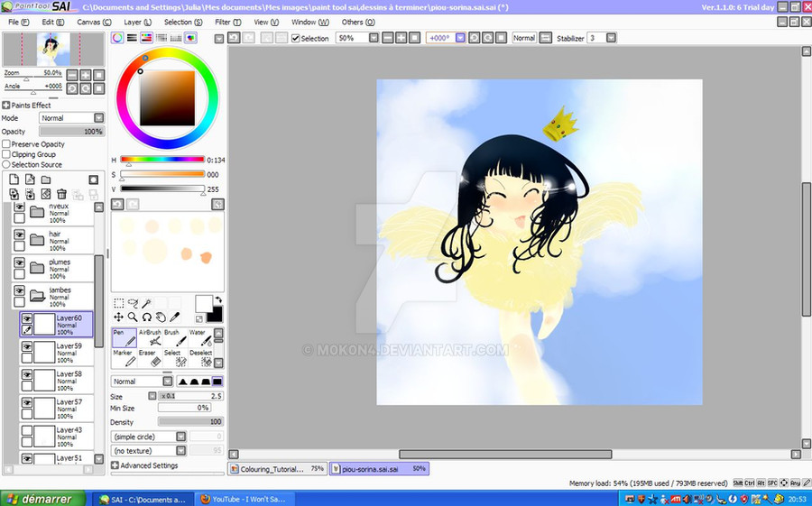Select the Pen tool
This screenshot has height=506, width=812.
point(125,337)
